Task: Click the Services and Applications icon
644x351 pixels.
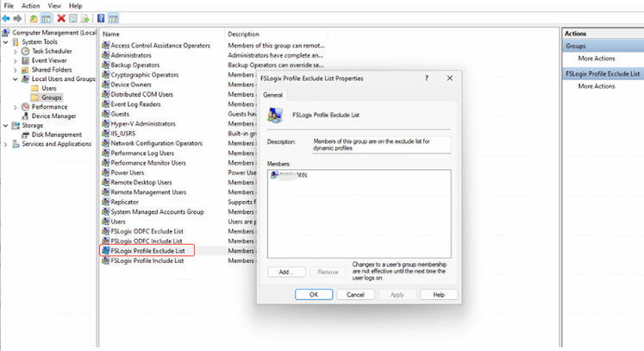Action: point(16,144)
